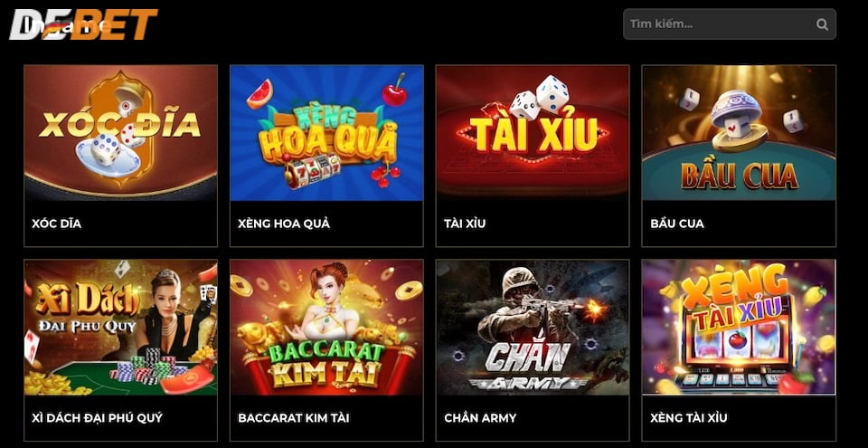Select the Tài Xỉu dice game image
This screenshot has height=448, width=868.
[533, 133]
